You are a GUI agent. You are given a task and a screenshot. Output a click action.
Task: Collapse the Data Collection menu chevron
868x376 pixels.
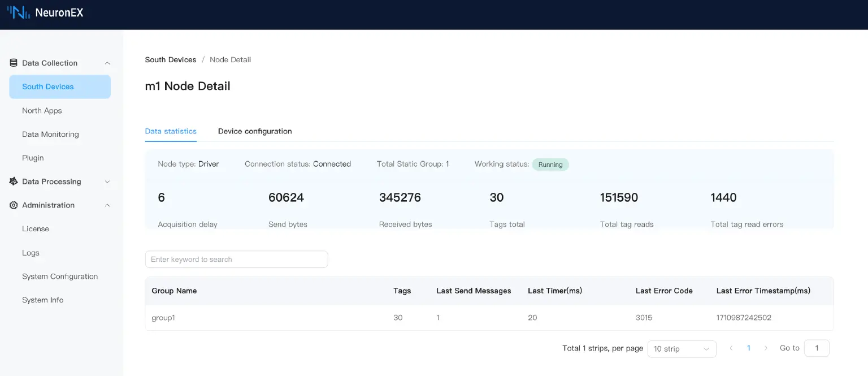click(107, 63)
